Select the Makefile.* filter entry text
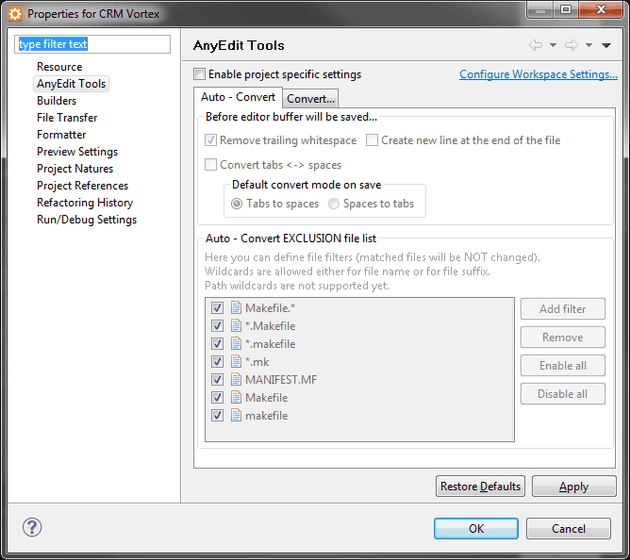The width and height of the screenshot is (630, 560). tap(270, 308)
